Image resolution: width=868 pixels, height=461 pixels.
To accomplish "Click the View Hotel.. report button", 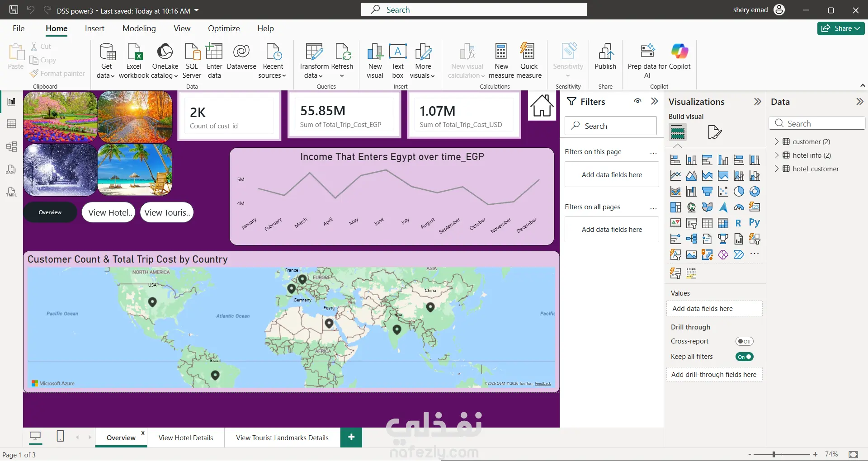I will pyautogui.click(x=108, y=212).
